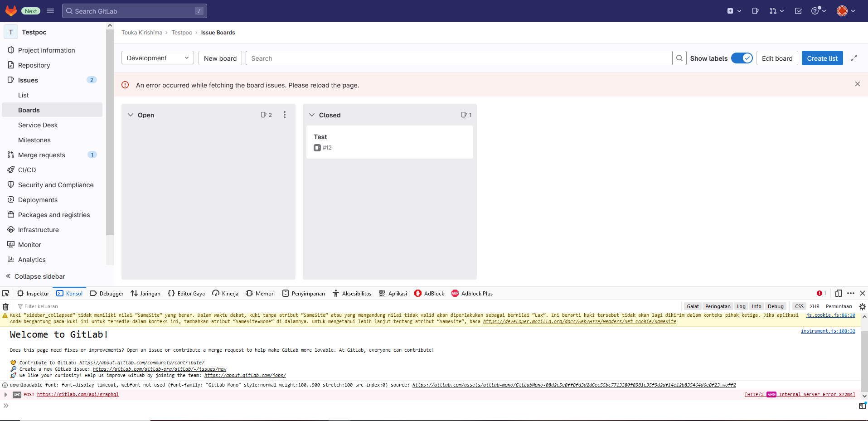Collapse the Open list
This screenshot has width=868, height=421.
[x=131, y=115]
